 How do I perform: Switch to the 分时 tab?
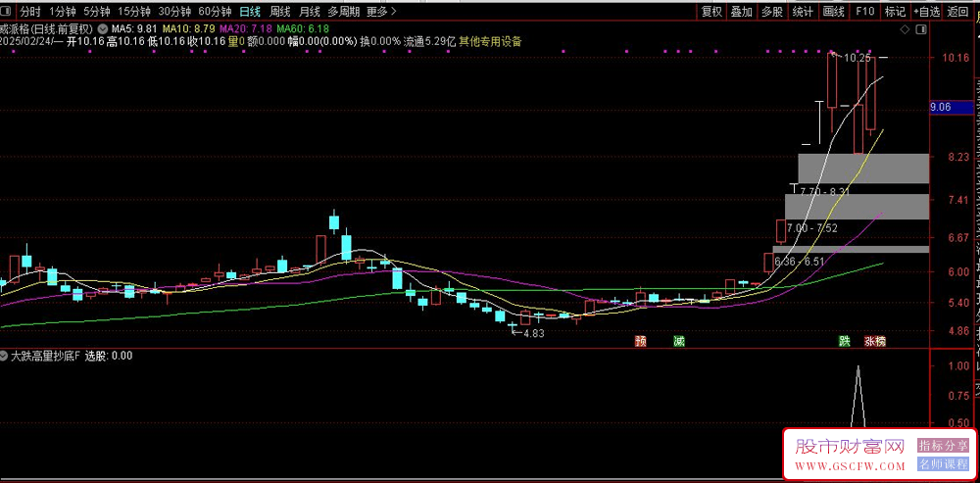(x=30, y=12)
